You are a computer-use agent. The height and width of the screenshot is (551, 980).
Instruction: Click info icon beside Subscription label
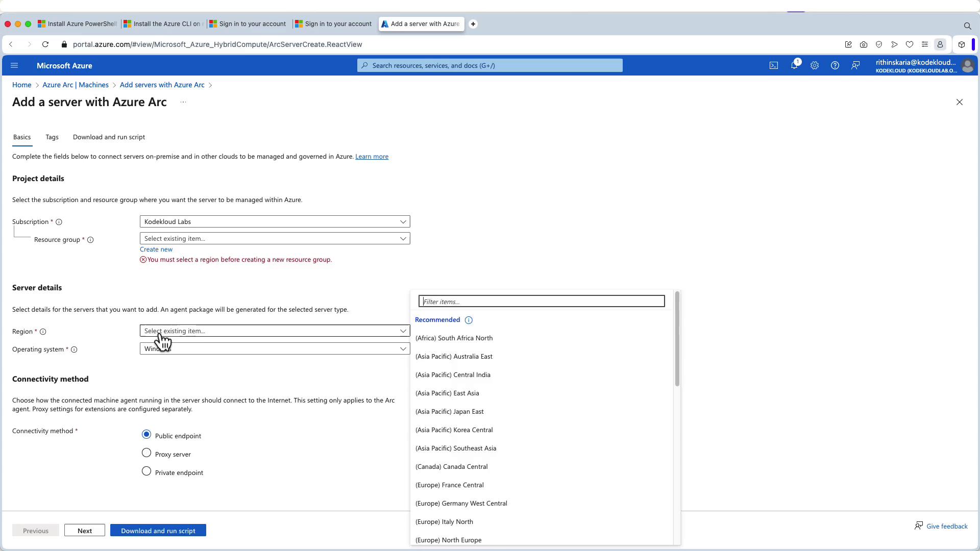point(59,222)
